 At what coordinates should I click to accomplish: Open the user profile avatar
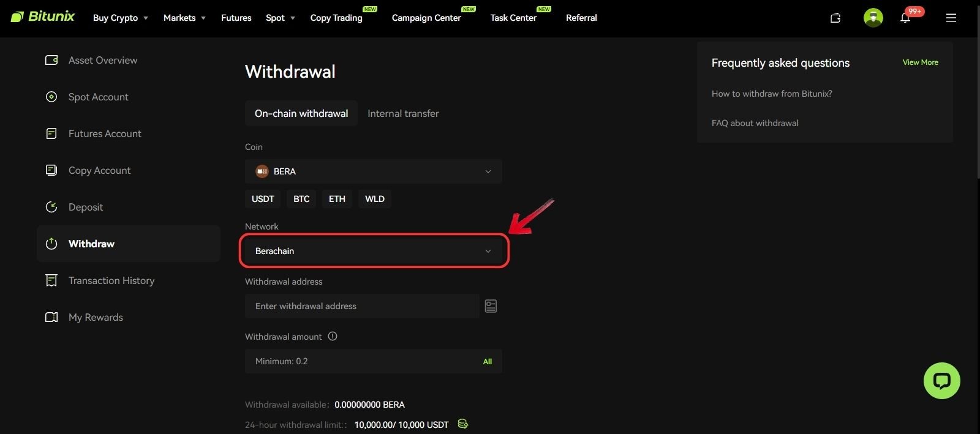pyautogui.click(x=873, y=18)
